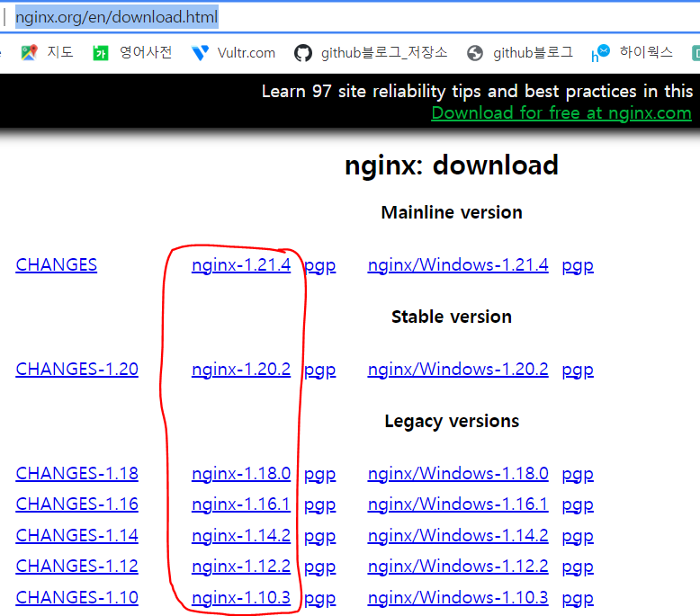Click pgp link for nginx/Windows-1.12.2
Screen dimensions: 700x616
578,567
